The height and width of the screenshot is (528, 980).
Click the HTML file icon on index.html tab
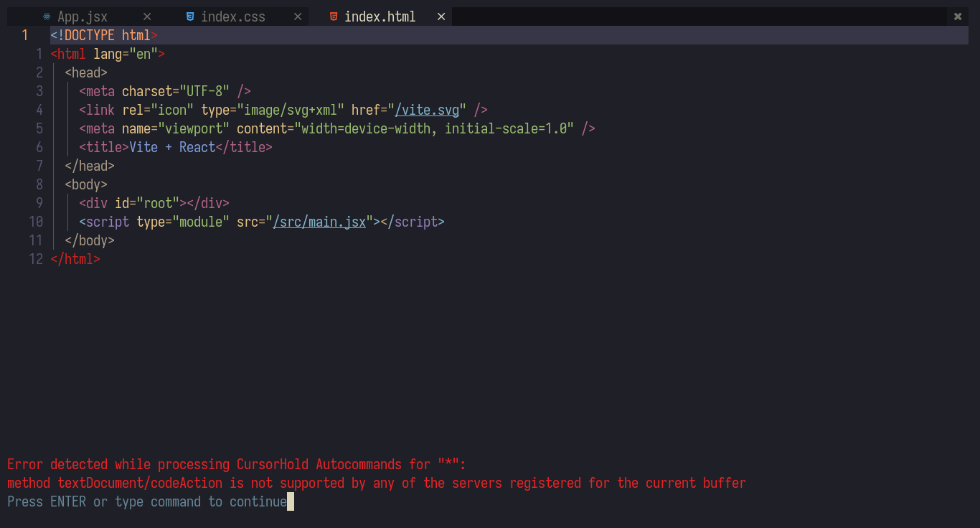pyautogui.click(x=332, y=16)
